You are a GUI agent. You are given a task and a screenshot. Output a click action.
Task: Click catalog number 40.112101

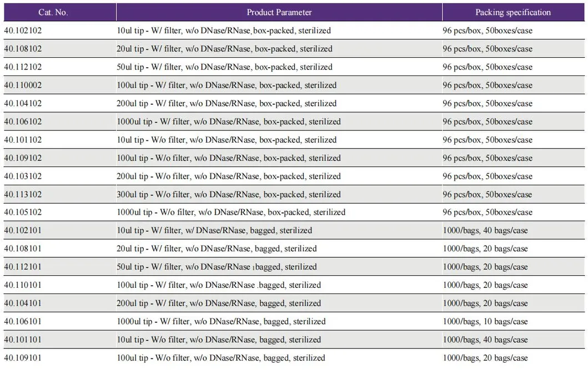(x=23, y=267)
